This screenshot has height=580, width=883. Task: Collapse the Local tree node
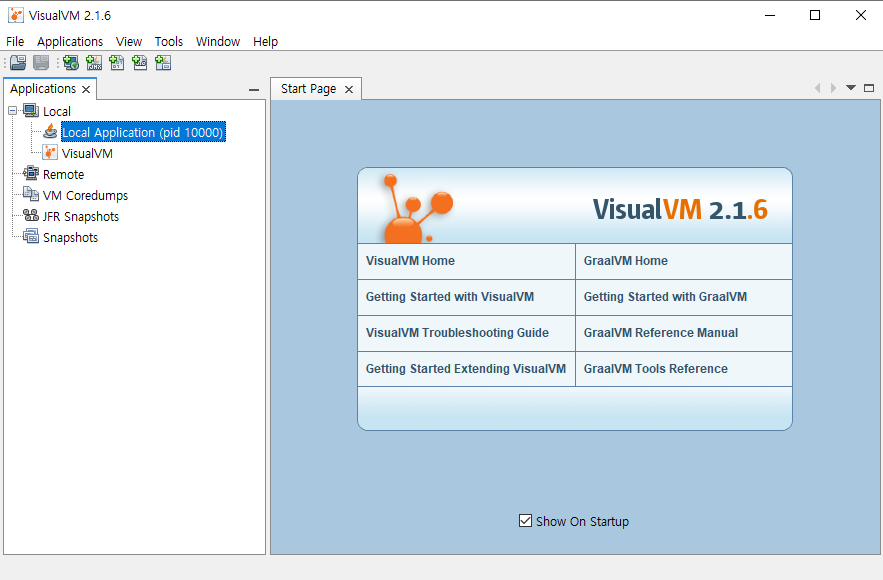click(x=12, y=111)
